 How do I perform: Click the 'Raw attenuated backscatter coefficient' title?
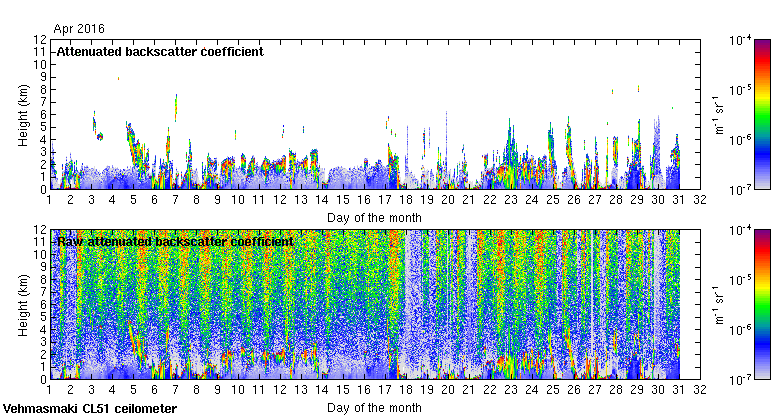[x=175, y=242]
